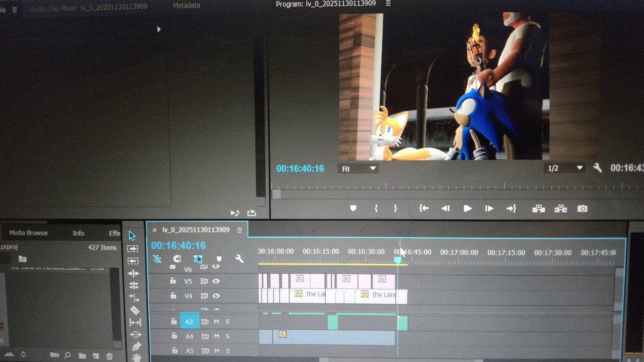Select the Track Select Backward tool
Image resolution: width=644 pixels, height=362 pixels.
[x=133, y=261]
